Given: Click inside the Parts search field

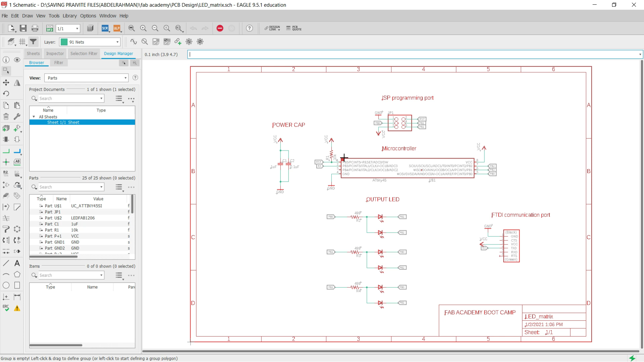Looking at the screenshot, I should (70, 187).
